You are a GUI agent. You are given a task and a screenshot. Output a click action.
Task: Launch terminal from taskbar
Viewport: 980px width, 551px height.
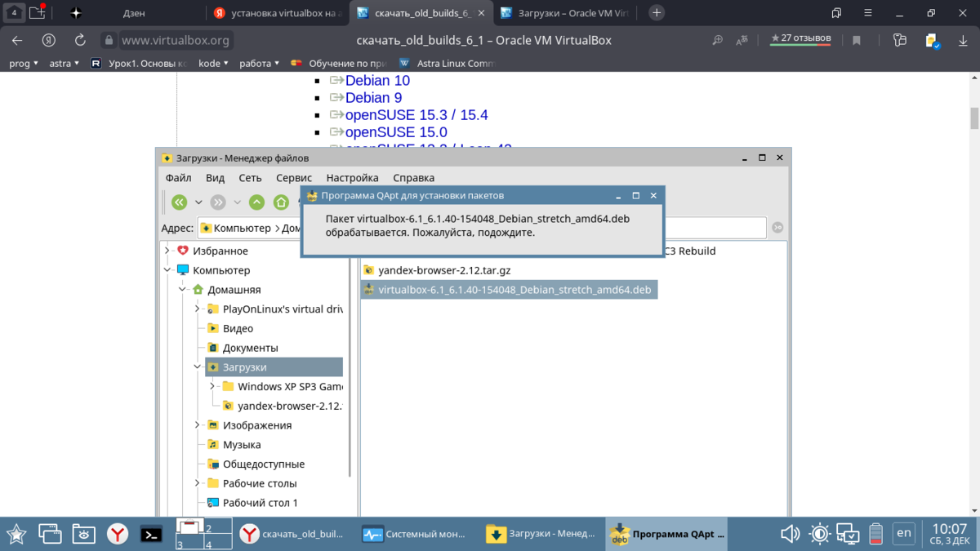click(150, 534)
